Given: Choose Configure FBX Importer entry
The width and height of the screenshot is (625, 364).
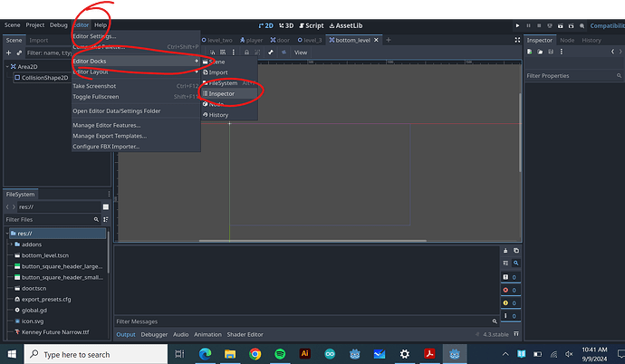Looking at the screenshot, I should point(136,147).
